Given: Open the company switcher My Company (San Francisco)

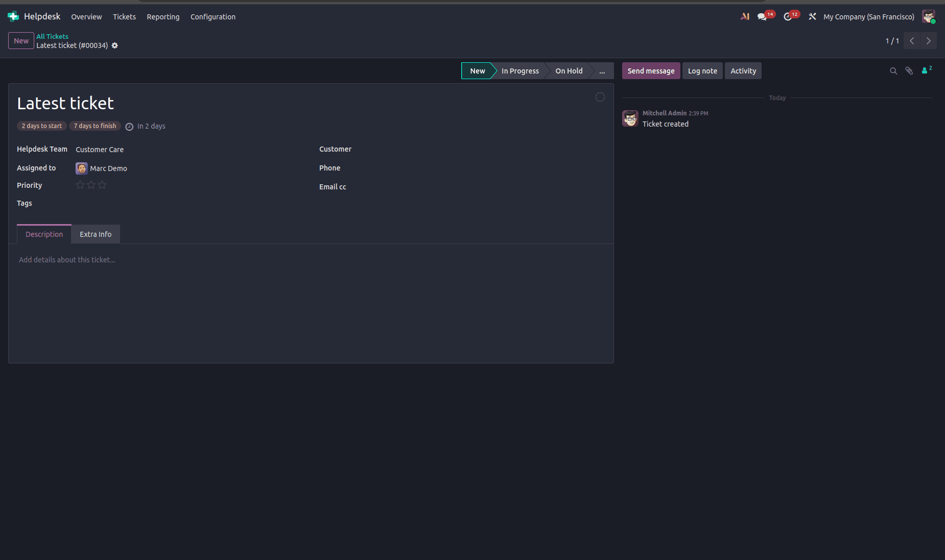Looking at the screenshot, I should [869, 17].
